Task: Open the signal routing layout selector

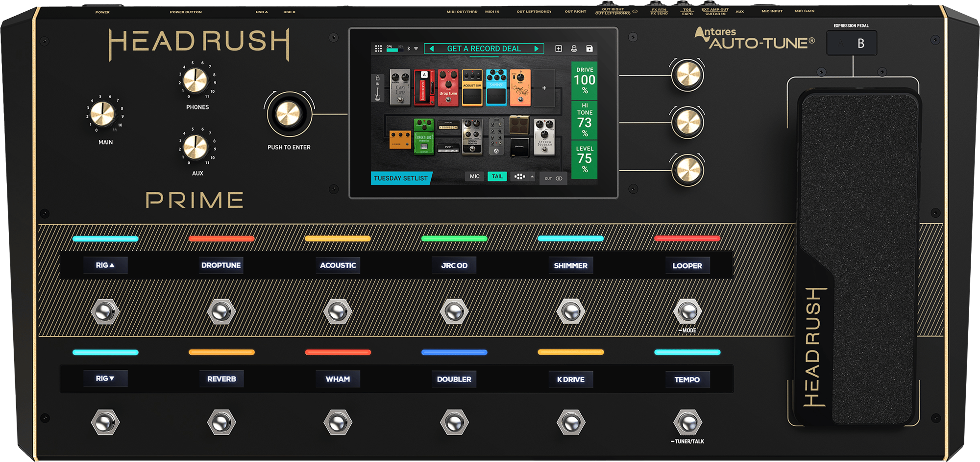Action: 520,177
